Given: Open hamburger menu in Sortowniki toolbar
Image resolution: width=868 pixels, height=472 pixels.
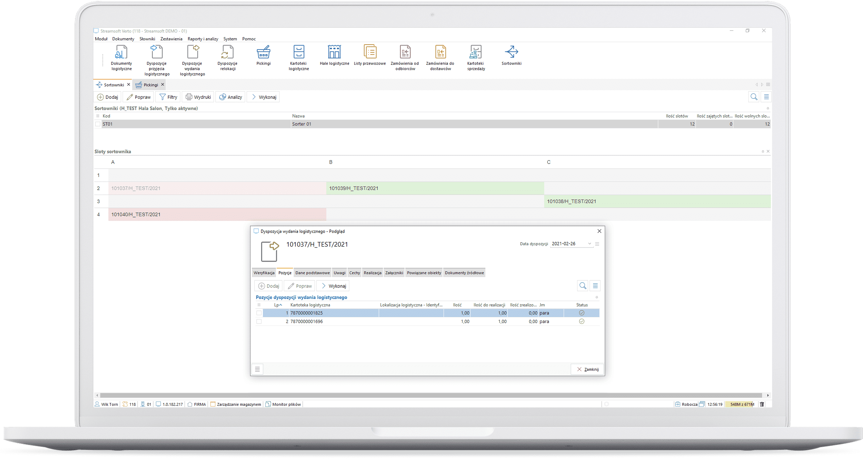Looking at the screenshot, I should click(x=766, y=97).
